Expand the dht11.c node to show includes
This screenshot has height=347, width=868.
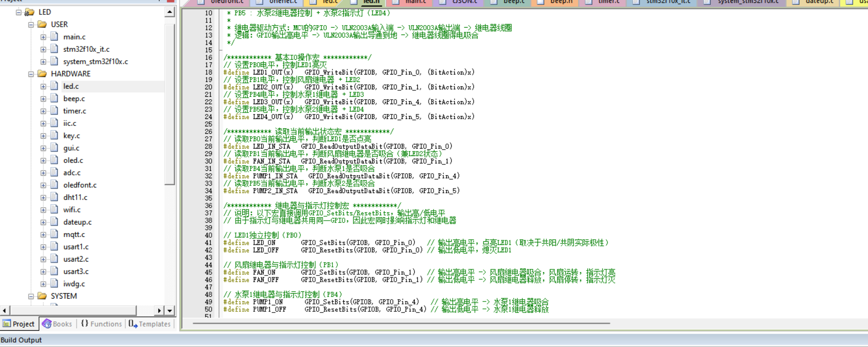point(43,197)
